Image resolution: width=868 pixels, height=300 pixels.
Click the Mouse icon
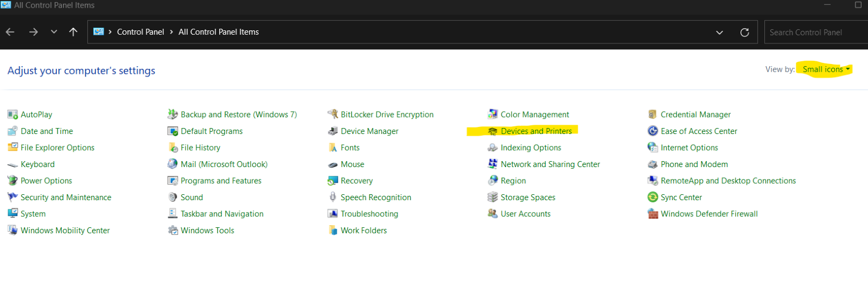pos(333,164)
